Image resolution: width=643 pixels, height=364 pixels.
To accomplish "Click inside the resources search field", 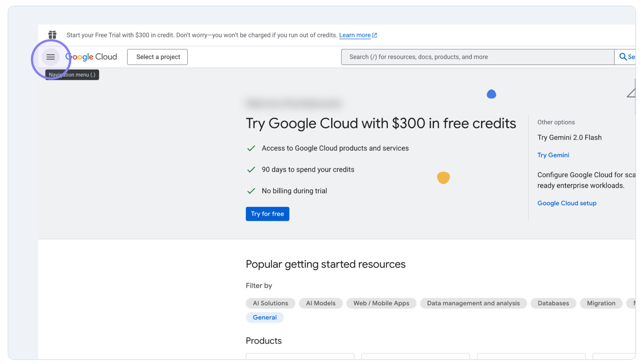I will (x=462, y=57).
